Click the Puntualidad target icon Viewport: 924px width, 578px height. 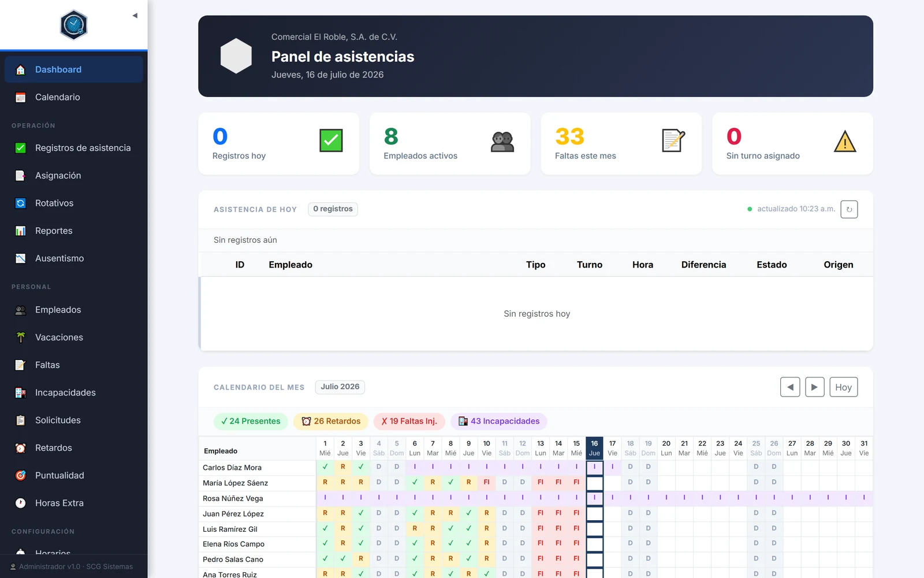pos(21,476)
